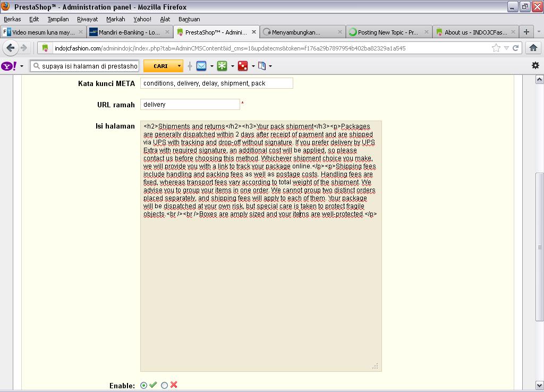Screen dimensions: 544x392
Task: Open the Yahoo! menu
Action: [x=142, y=19]
